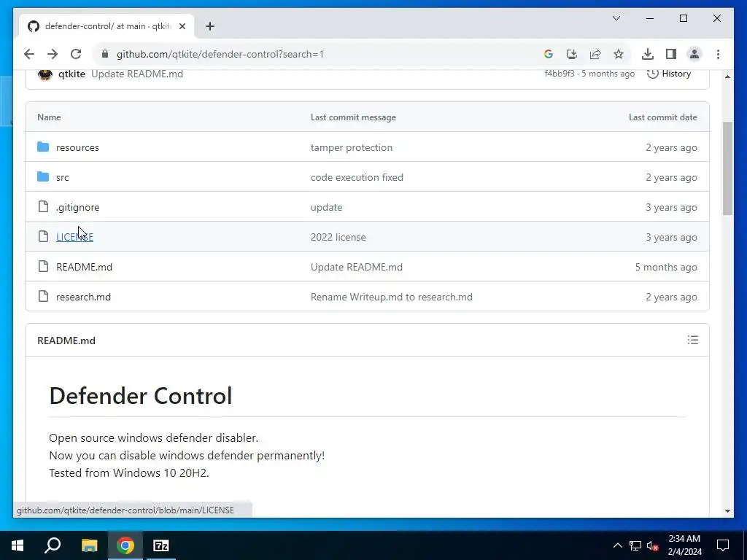Open 'Rename Writeup.md to research.md' commit
The height and width of the screenshot is (560, 747).
[392, 297]
